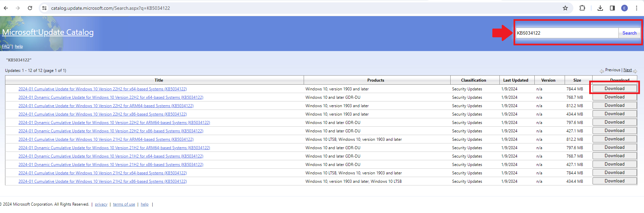Open the FAQ link in the header
The image size is (644, 213).
(x=6, y=46)
